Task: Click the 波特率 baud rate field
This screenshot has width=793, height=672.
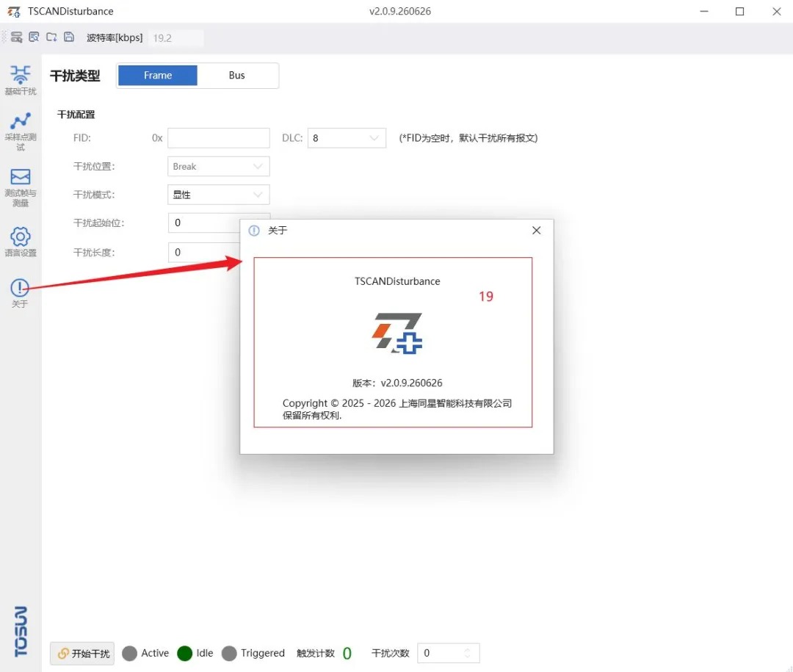Action: coord(176,38)
